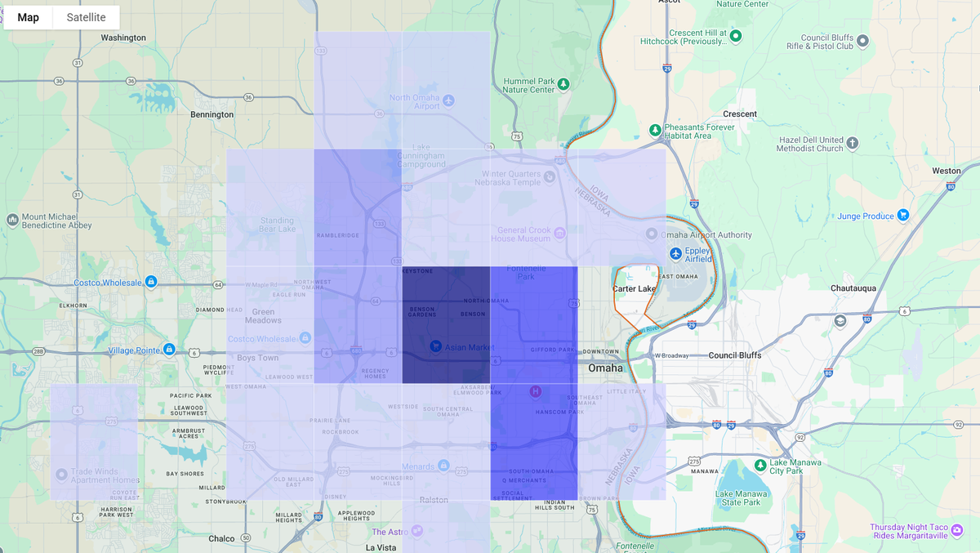Open the Village Pointe shopping icon
This screenshot has height=553, width=980.
167,349
